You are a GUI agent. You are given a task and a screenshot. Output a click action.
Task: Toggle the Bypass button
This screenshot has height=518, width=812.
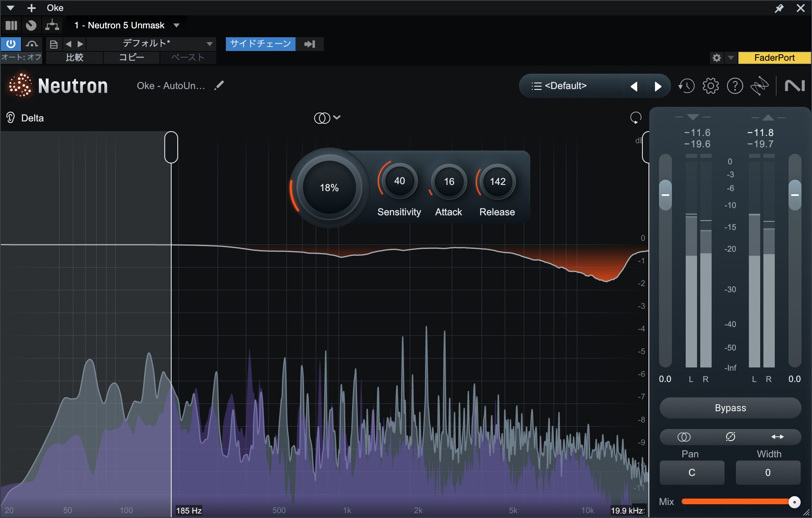tap(730, 408)
